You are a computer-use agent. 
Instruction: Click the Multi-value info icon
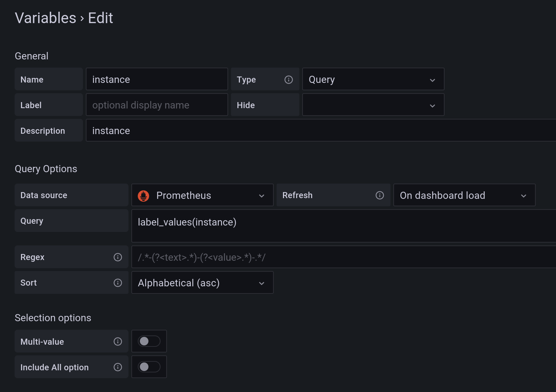coord(117,341)
